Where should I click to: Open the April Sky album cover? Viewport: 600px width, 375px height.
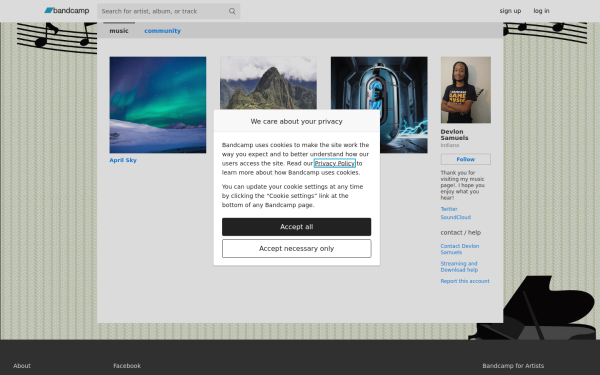pos(158,105)
